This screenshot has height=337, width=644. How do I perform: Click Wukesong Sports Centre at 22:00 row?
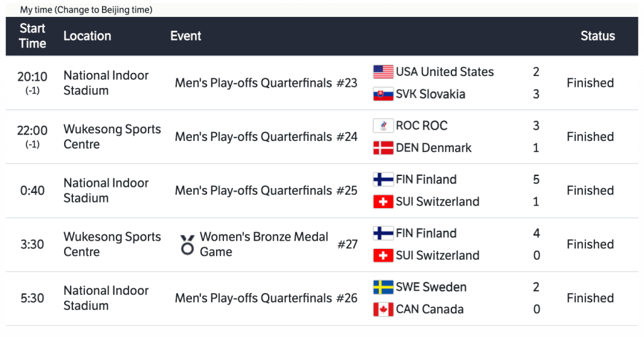click(x=112, y=137)
